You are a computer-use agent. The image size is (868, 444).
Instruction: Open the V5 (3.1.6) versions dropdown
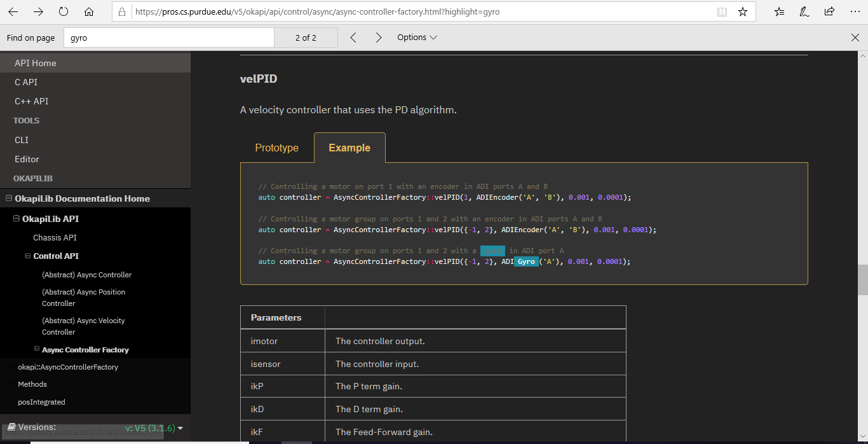154,428
